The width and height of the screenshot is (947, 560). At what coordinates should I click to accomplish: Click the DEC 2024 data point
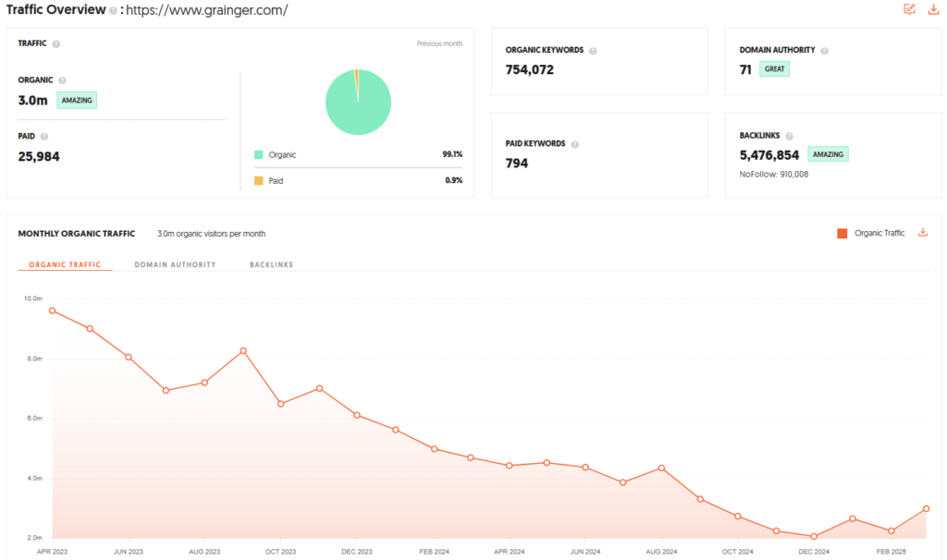click(814, 536)
